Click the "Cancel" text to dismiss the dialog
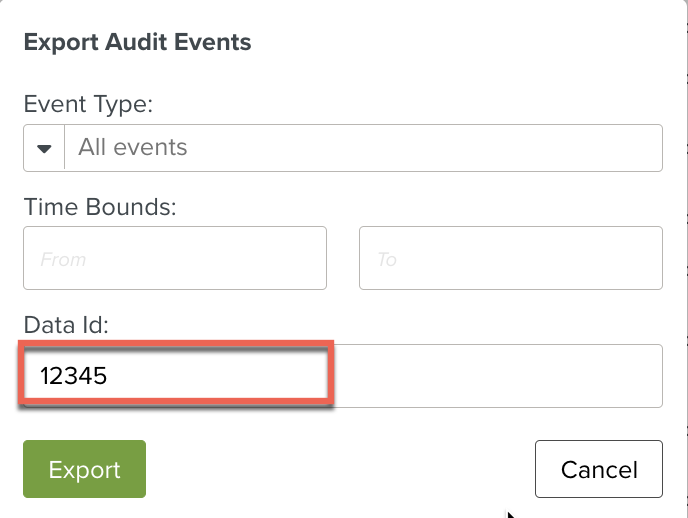The image size is (688, 518). 598,469
